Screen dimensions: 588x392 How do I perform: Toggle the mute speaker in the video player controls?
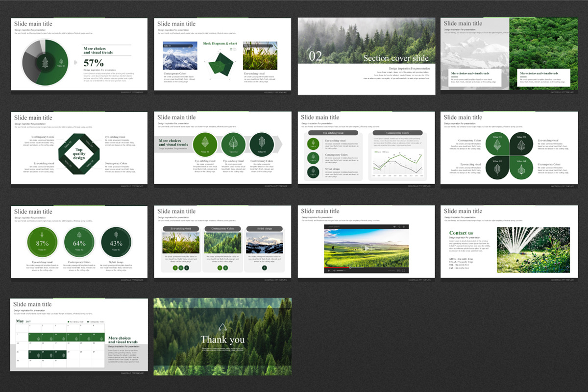(x=334, y=270)
